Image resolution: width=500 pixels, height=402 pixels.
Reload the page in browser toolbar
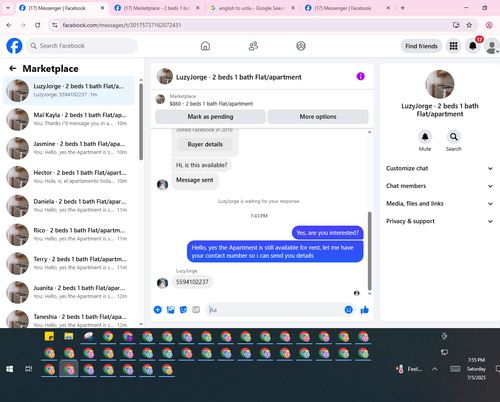pyautogui.click(x=38, y=25)
